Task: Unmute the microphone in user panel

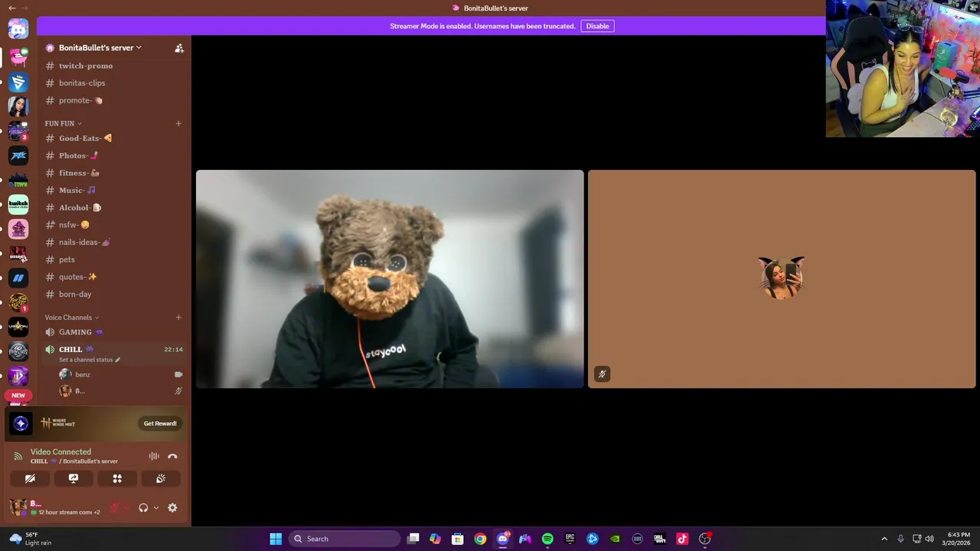Action: tap(115, 507)
